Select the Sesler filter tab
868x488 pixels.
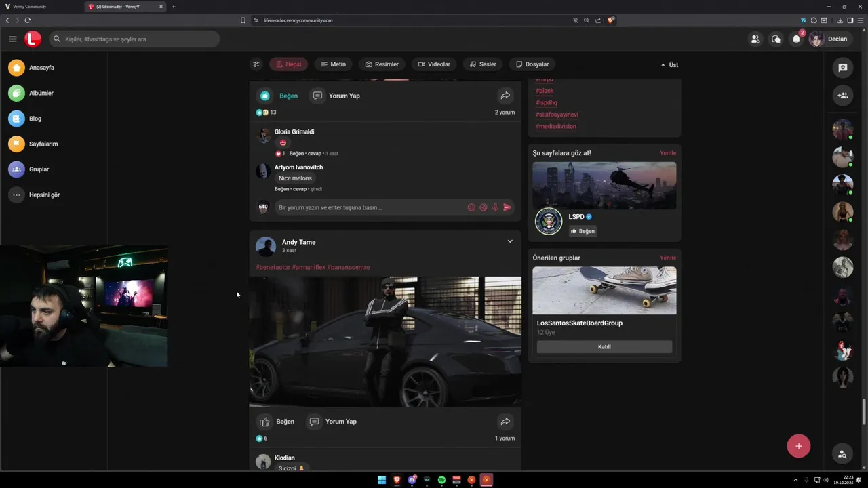coord(483,64)
